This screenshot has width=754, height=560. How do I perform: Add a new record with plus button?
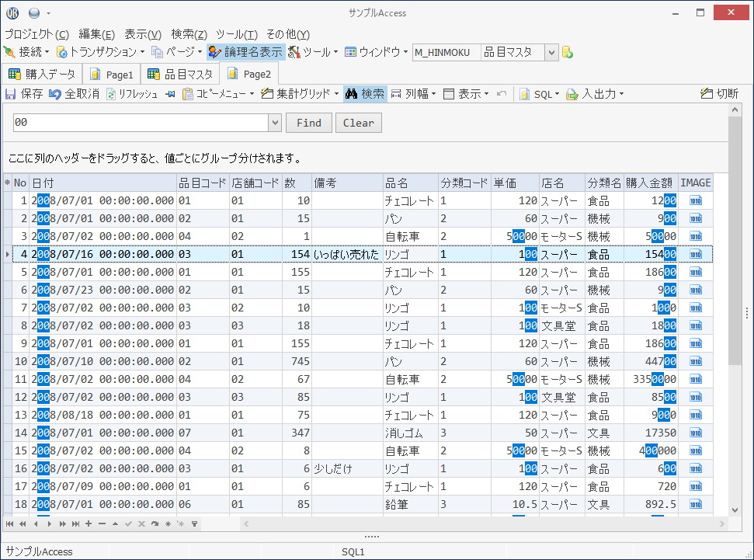89,524
